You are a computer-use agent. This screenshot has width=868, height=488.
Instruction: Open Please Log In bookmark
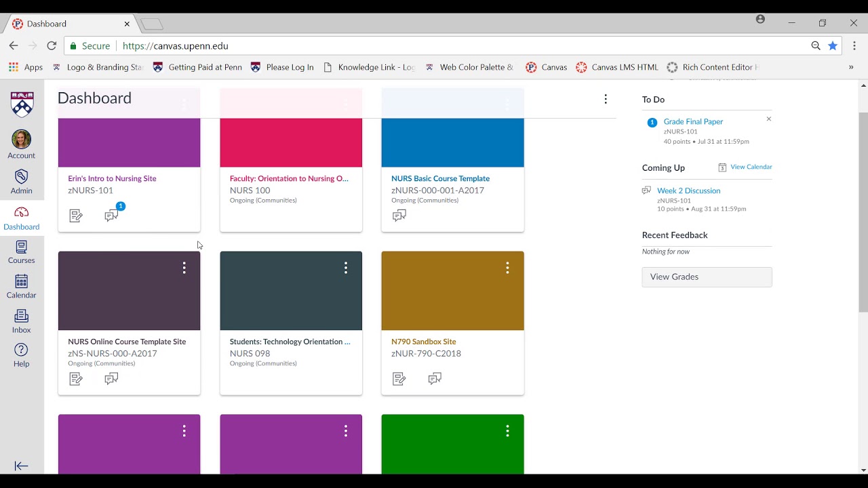(282, 67)
